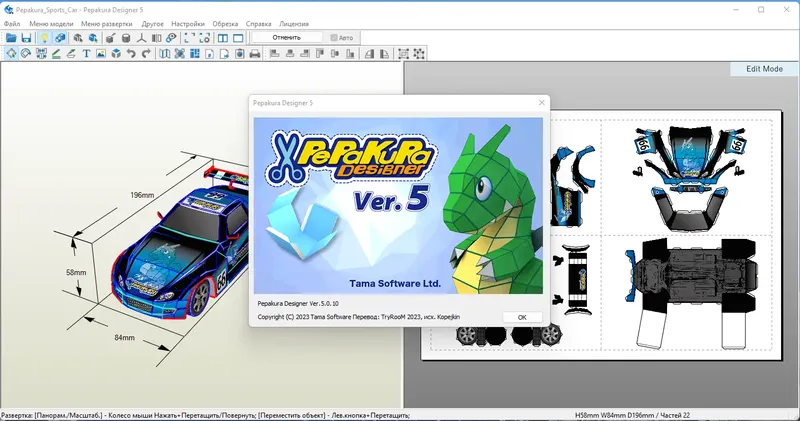Click the Pepakura splash image in dialog
Viewport: 800px width, 421px height.
coord(398,206)
